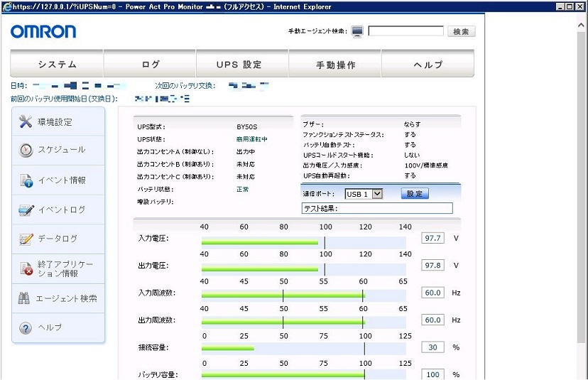Click the 入力周波数 value box 60.0

(x=432, y=293)
